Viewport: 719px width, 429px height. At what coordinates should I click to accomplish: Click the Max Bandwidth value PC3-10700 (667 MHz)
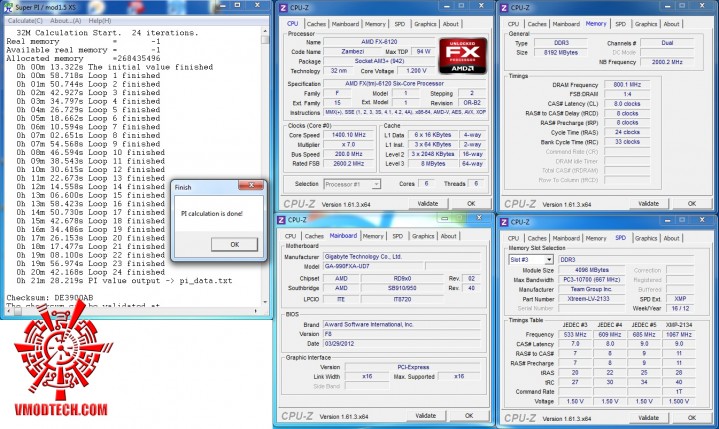pyautogui.click(x=591, y=280)
